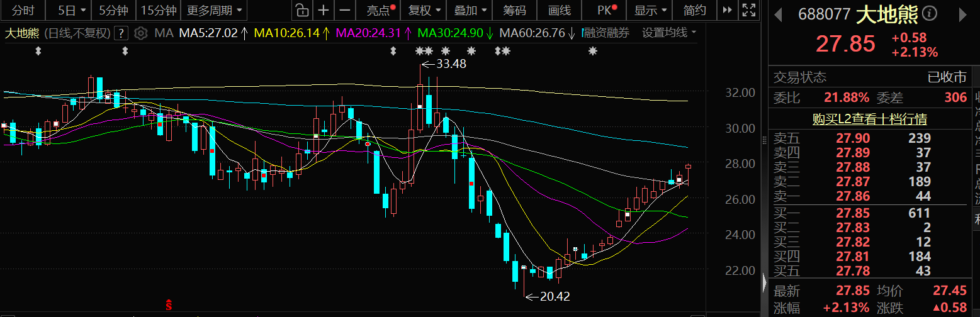Click the 卖二 27.87 order row
The width and height of the screenshot is (980, 317).
click(869, 182)
